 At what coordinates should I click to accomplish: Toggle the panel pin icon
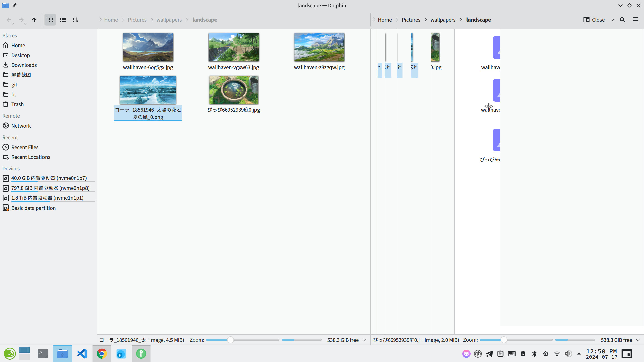[15, 5]
